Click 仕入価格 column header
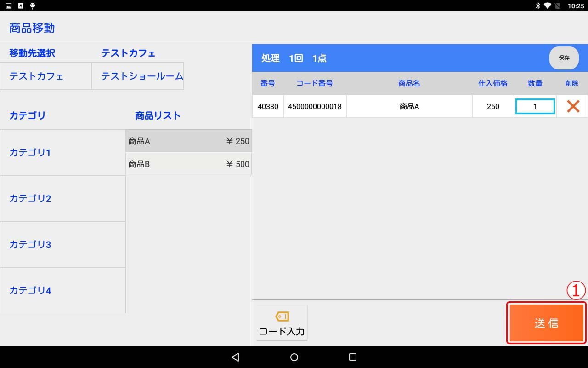This screenshot has height=368, width=588. (x=493, y=83)
